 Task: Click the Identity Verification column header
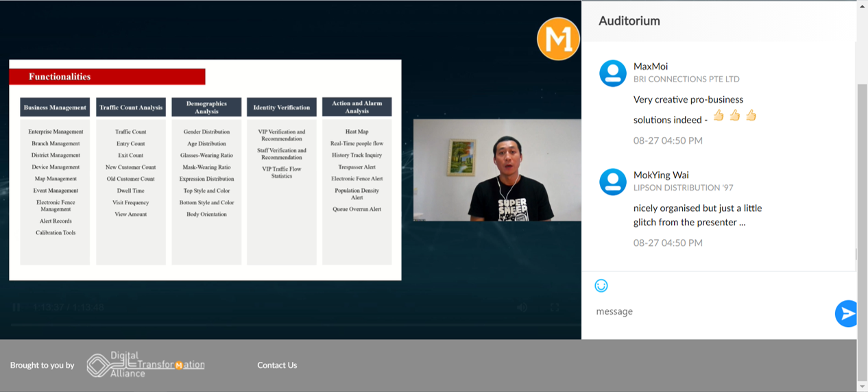(282, 107)
